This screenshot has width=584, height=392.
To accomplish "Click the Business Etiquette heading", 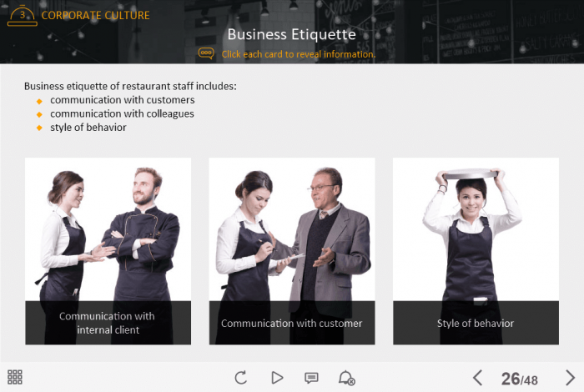I will (292, 34).
